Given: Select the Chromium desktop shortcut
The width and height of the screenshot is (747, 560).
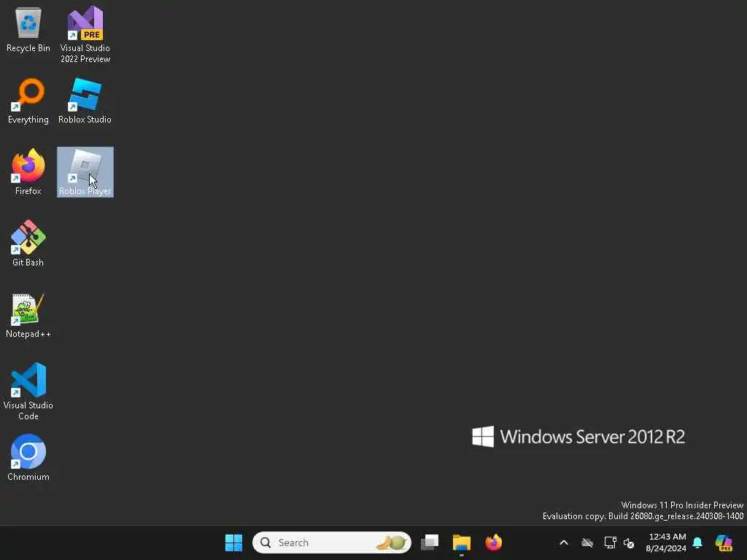Looking at the screenshot, I should 28,458.
